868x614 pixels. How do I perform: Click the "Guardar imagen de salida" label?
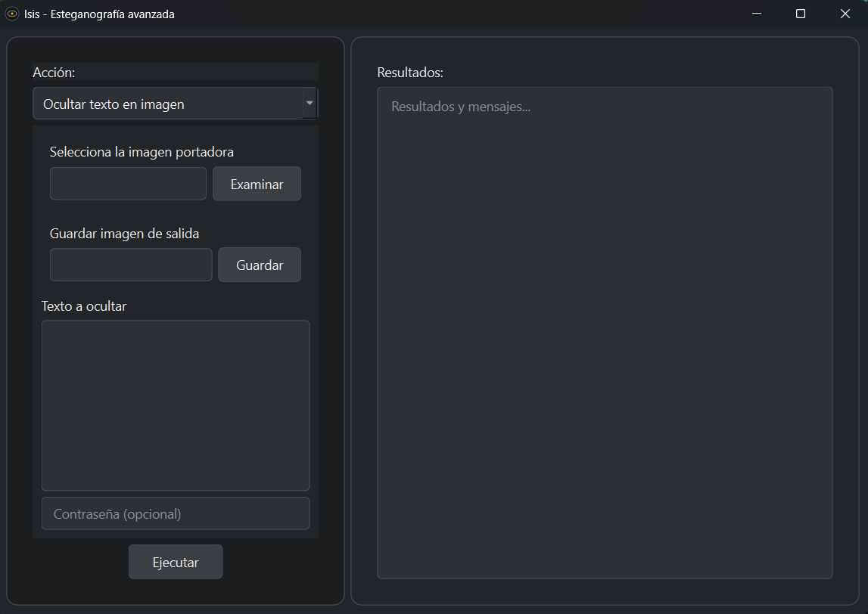click(124, 234)
